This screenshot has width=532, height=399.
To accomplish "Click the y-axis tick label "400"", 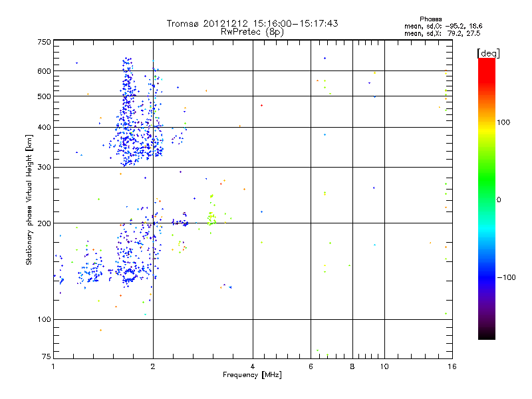I will 44,127.
